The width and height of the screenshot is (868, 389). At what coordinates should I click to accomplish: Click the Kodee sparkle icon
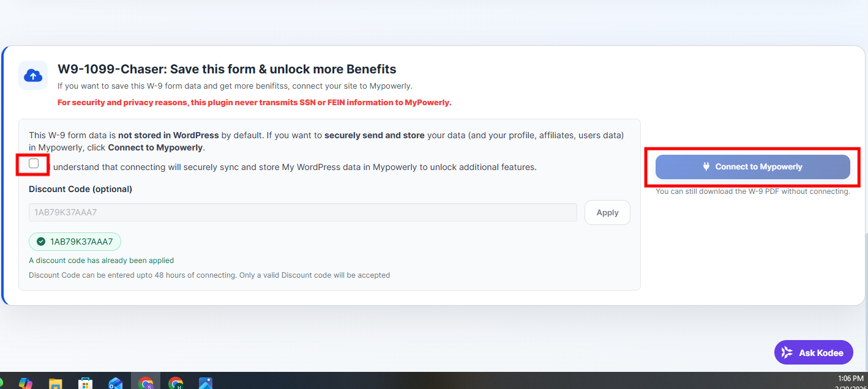tap(787, 353)
